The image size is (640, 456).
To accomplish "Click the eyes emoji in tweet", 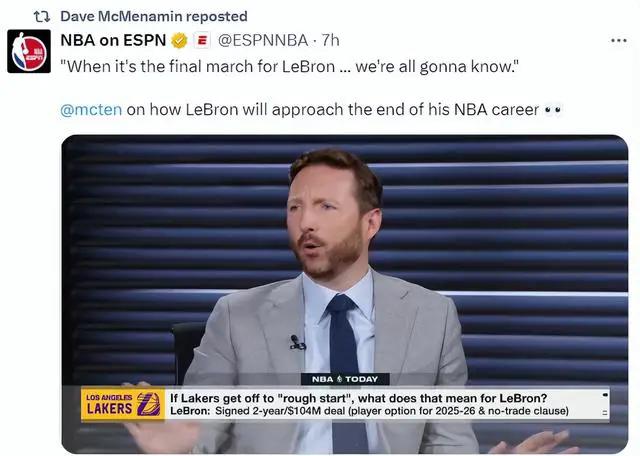I will (x=553, y=110).
